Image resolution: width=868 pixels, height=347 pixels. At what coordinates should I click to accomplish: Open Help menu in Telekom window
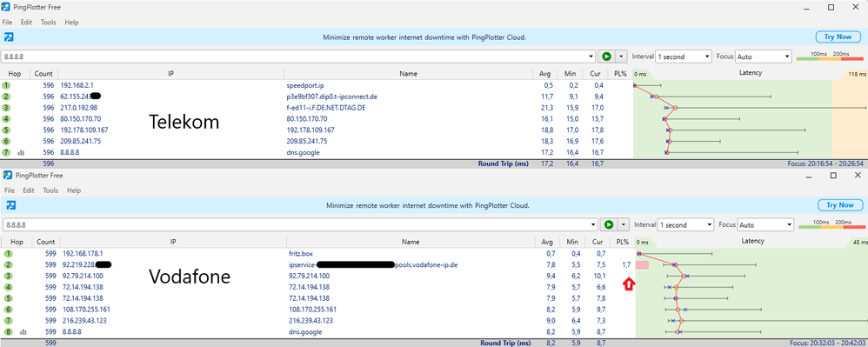tap(71, 22)
